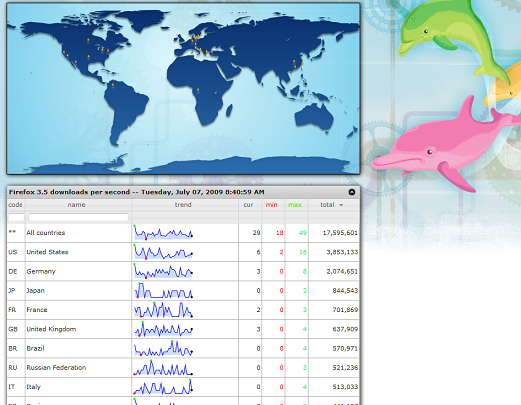Focus the name filter text field
Image resolution: width=521 pixels, height=405 pixels.
(78, 217)
